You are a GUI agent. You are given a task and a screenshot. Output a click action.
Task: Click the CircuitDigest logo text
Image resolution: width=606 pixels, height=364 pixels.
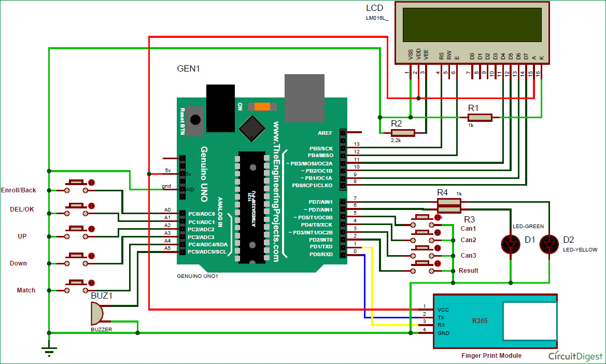point(575,356)
